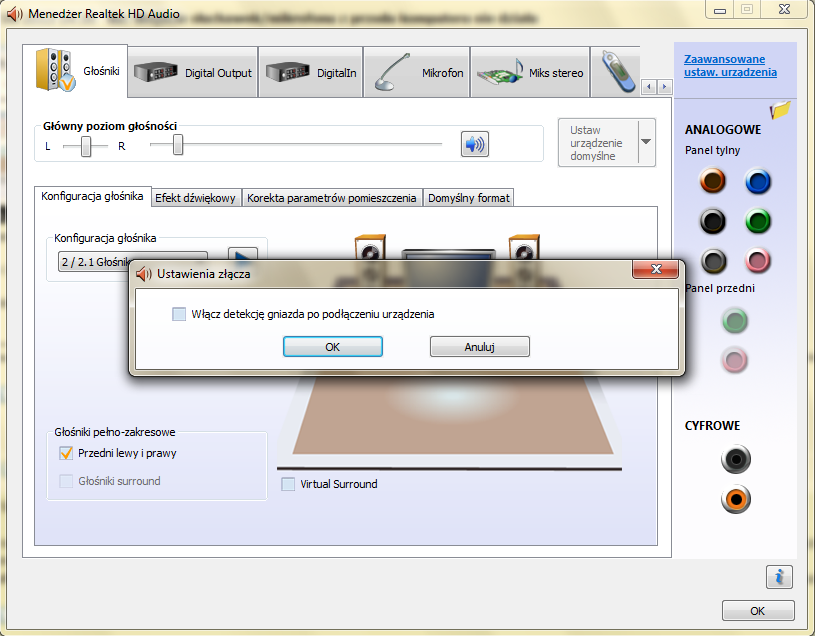Click the main window OK button

758,611
